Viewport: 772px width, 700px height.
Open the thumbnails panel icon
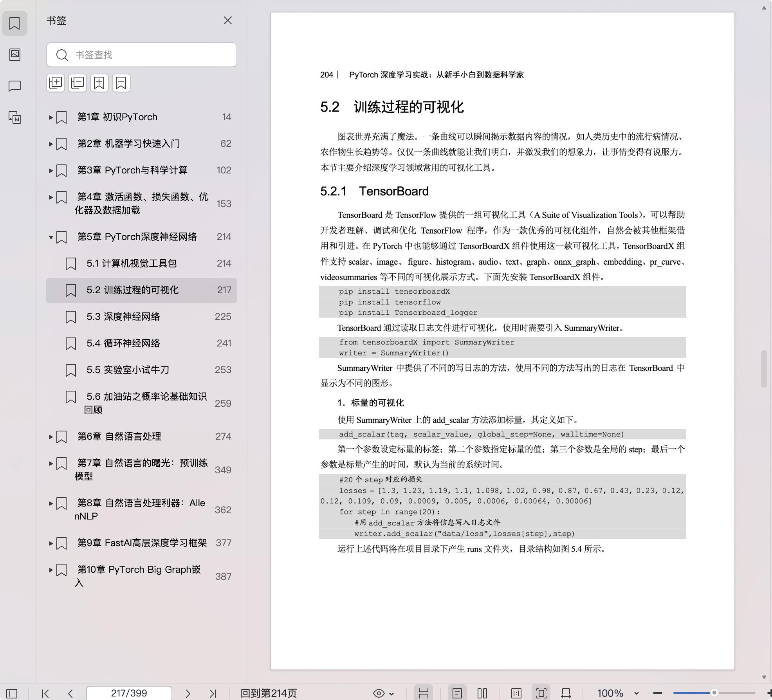[15, 54]
